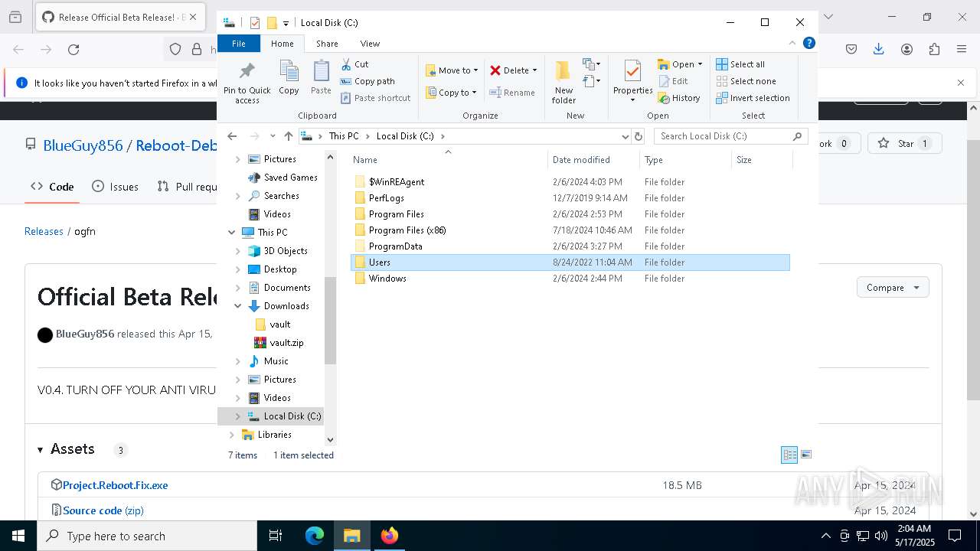980x551 pixels.
Task: Open Microsoft Edge from the taskbar
Action: (x=315, y=536)
